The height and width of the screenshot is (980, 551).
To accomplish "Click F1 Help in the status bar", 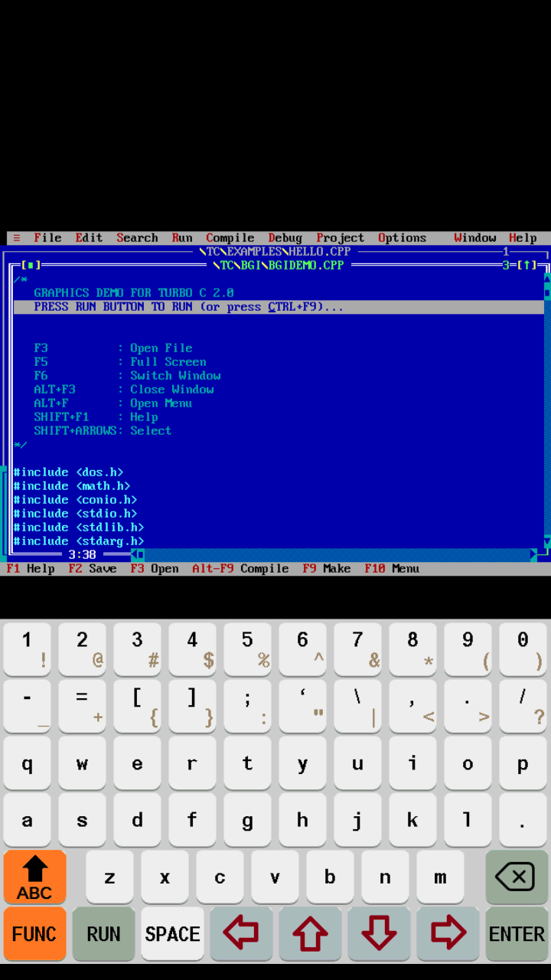I will coord(31,569).
